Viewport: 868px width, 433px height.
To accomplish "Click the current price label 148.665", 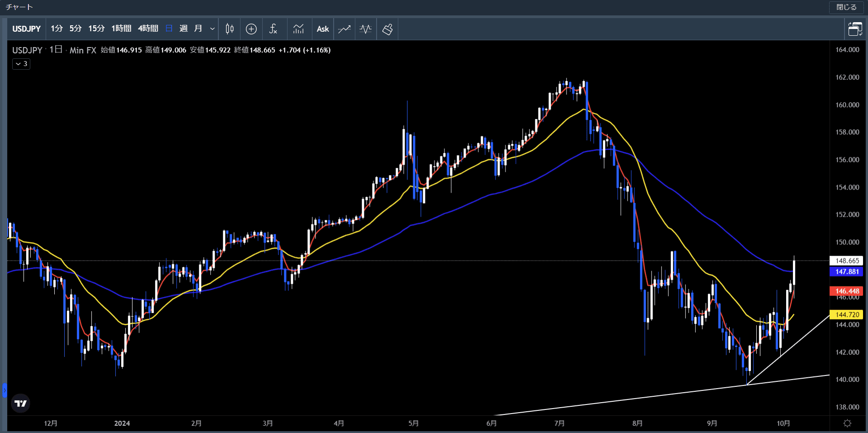I will pos(846,261).
